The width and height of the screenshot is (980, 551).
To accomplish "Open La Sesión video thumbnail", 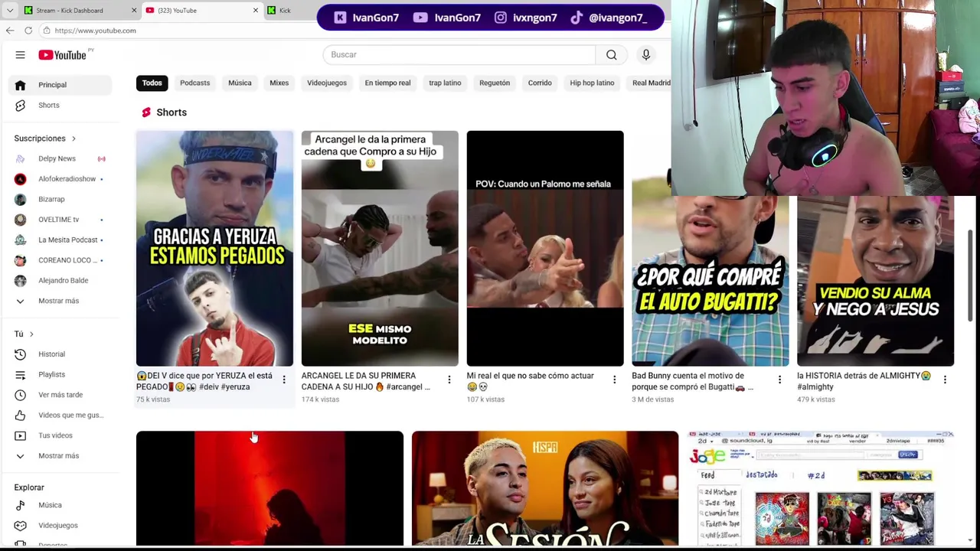I will click(545, 488).
